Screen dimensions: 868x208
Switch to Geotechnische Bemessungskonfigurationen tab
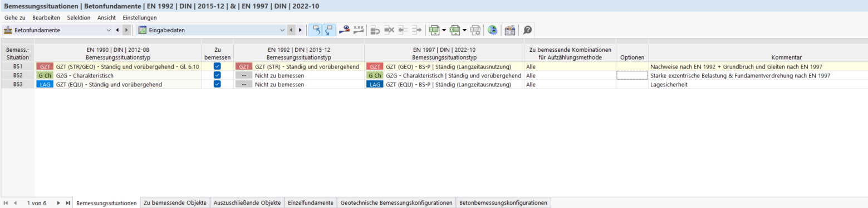pyautogui.click(x=396, y=203)
